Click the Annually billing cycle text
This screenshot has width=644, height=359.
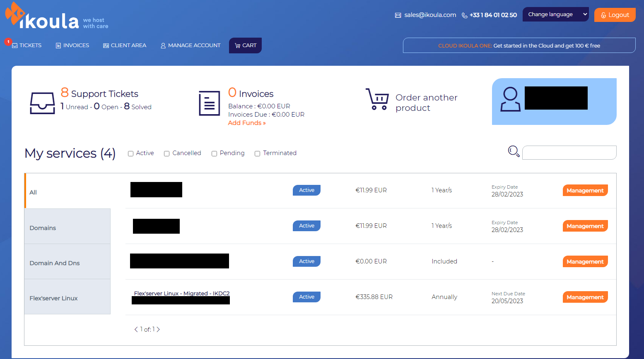[x=444, y=297]
